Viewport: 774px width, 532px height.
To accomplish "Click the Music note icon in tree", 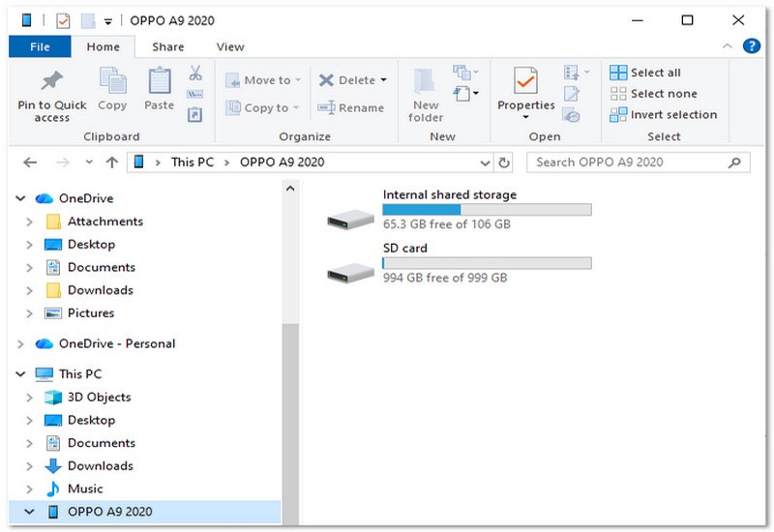I will point(53,488).
